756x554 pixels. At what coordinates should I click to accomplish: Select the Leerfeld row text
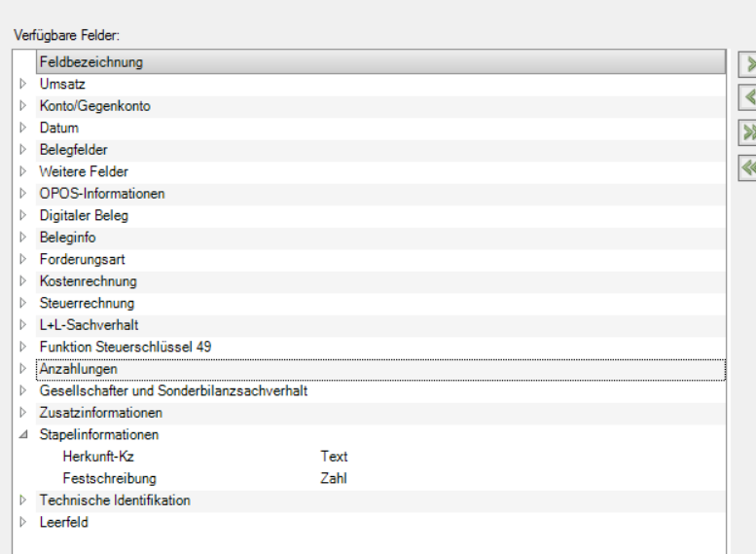[x=63, y=522]
